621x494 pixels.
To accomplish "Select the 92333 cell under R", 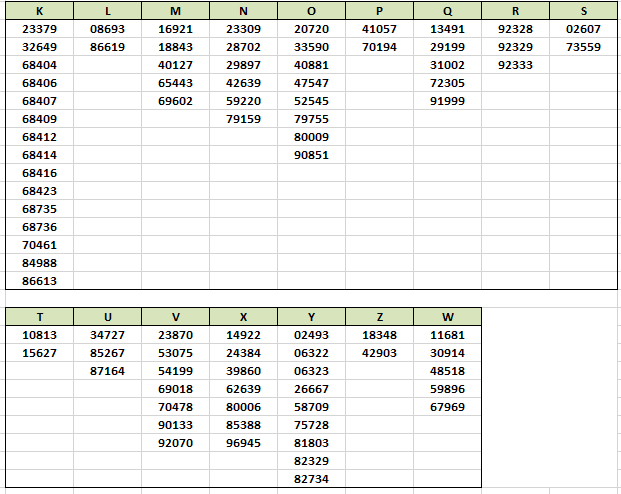I will pyautogui.click(x=515, y=65).
